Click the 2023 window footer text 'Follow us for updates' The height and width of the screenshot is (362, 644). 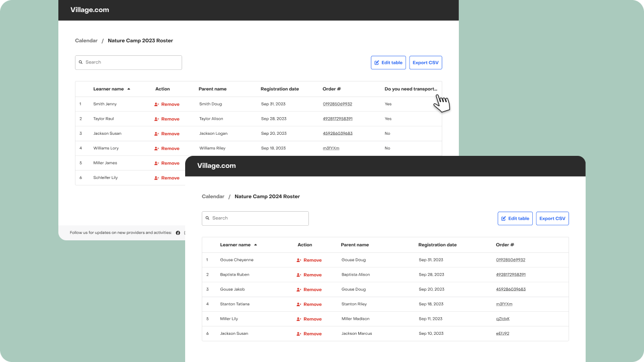click(x=121, y=233)
